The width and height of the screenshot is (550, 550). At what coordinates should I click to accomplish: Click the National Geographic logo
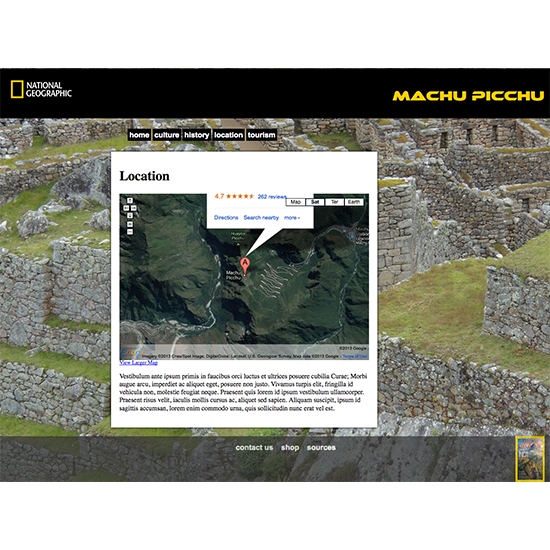[x=41, y=89]
